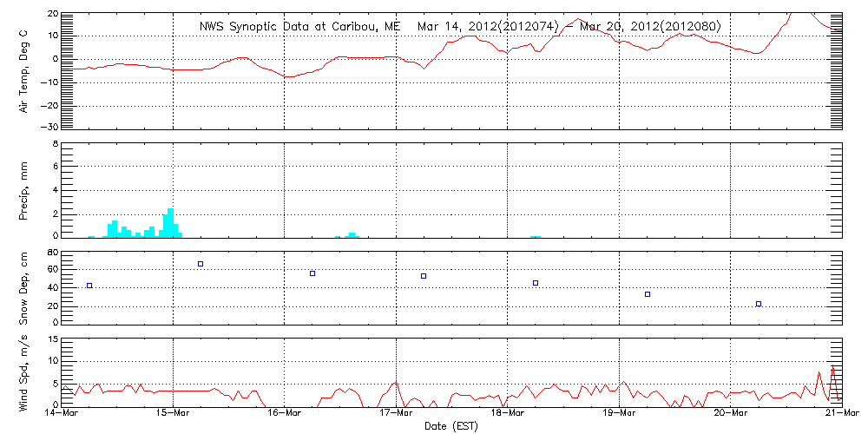The width and height of the screenshot is (868, 434).
Task: Select the '17-Mar' date tick label
Action: [397, 415]
